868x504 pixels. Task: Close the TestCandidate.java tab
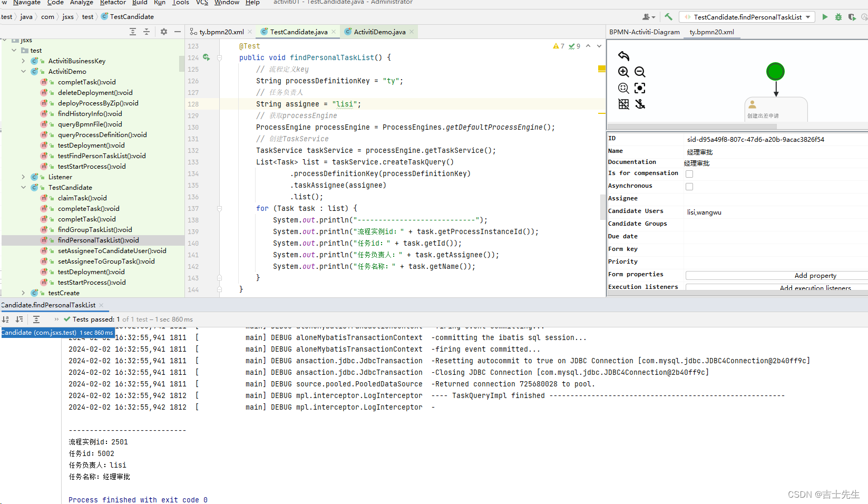(x=334, y=32)
